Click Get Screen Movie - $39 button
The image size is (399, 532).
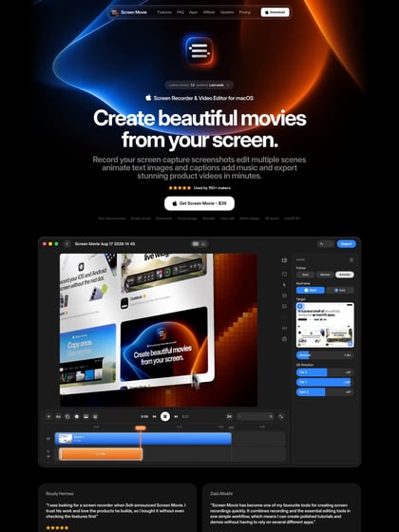tap(199, 203)
